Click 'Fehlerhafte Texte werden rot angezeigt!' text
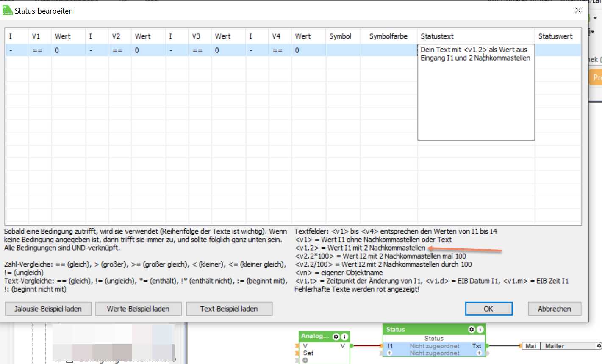This screenshot has height=364, width=602. coord(357,289)
